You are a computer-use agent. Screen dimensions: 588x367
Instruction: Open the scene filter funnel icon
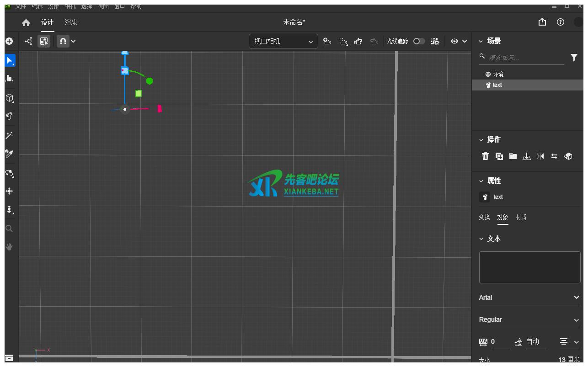point(574,58)
